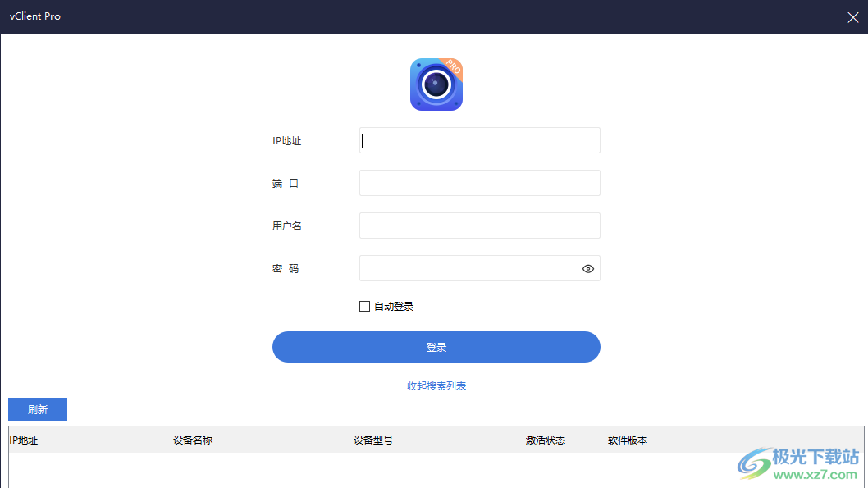The image size is (868, 488).
Task: Collapse list via 收起搜索列表 link
Action: point(436,385)
